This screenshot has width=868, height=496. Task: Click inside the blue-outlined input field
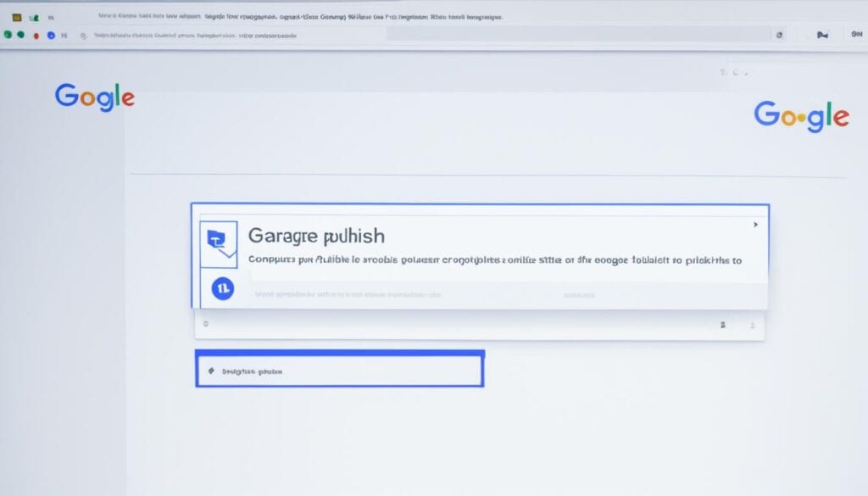point(340,369)
